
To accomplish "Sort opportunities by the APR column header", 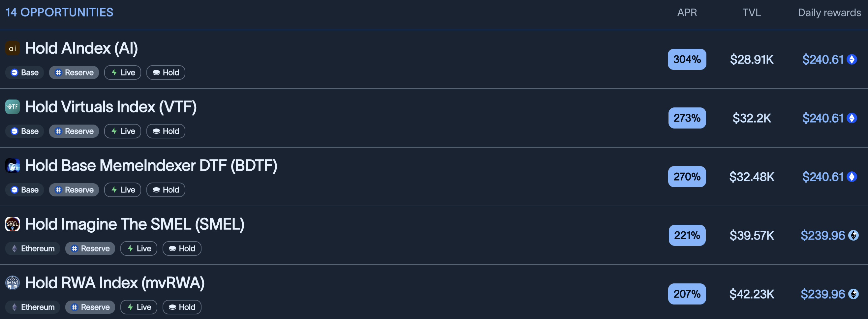I will 687,13.
